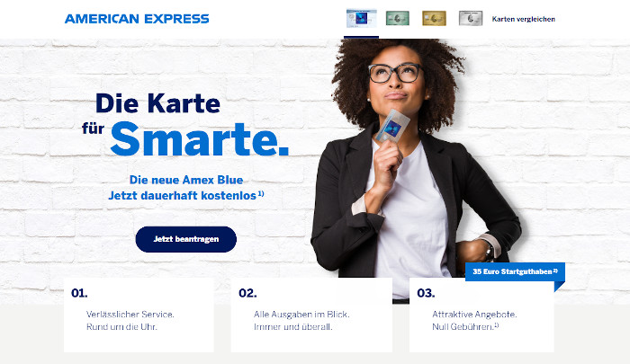The width and height of the screenshot is (630, 364).
Task: Click footnote 1 after Null Gebühren
Action: click(496, 325)
